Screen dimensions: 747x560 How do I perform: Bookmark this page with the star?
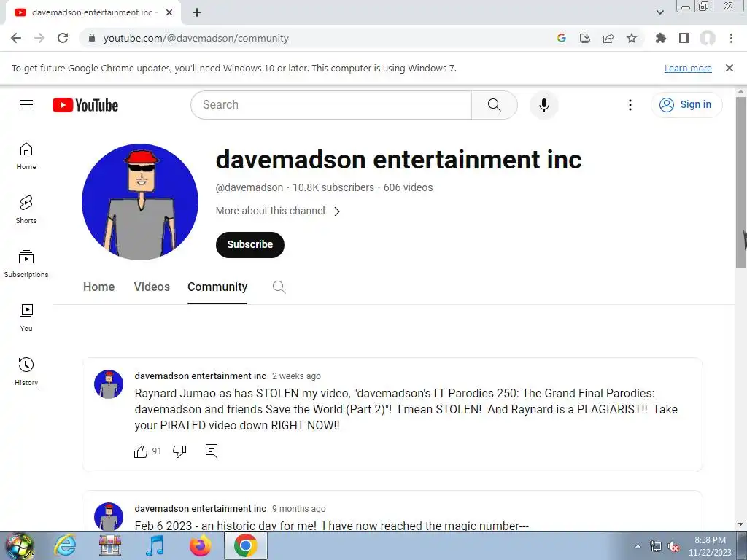[x=632, y=38]
